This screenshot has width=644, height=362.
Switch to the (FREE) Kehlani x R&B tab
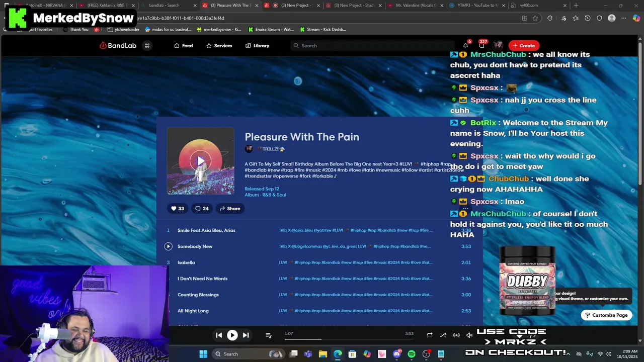coord(107,6)
